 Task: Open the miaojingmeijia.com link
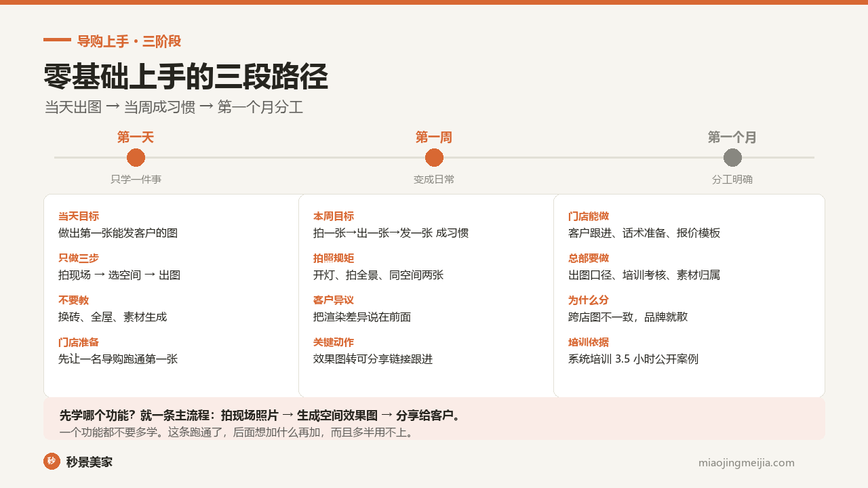coord(746,463)
